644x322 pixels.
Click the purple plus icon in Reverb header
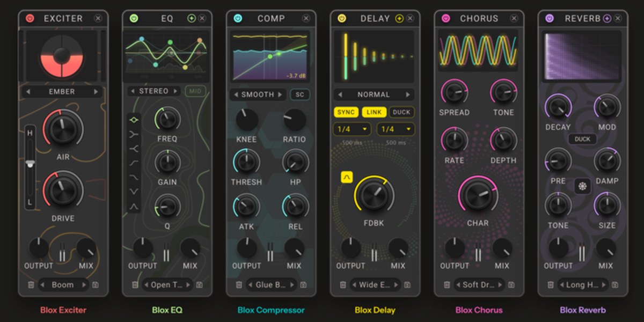pyautogui.click(x=607, y=18)
